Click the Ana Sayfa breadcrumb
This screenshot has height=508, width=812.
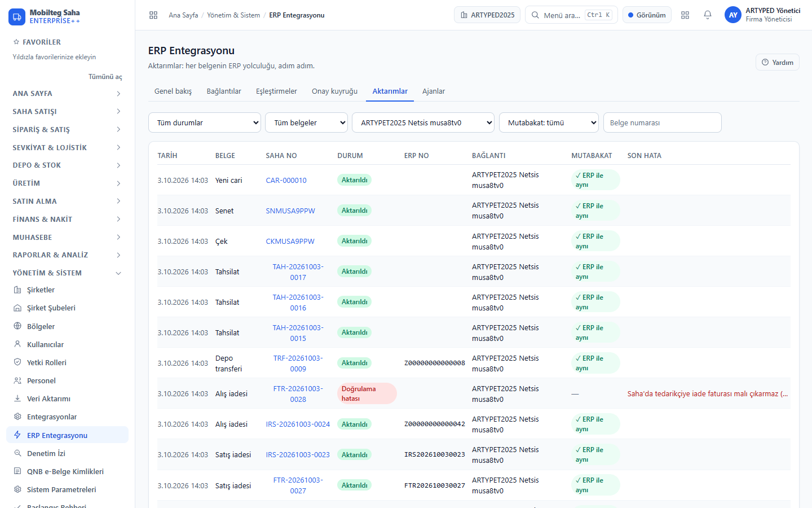point(183,15)
